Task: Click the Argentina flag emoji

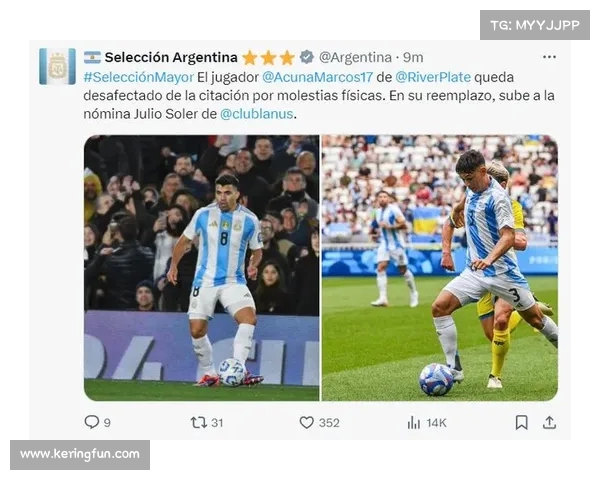Action: coord(92,57)
